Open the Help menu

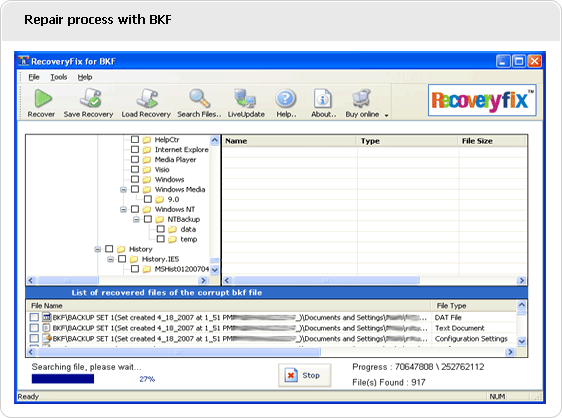[85, 77]
